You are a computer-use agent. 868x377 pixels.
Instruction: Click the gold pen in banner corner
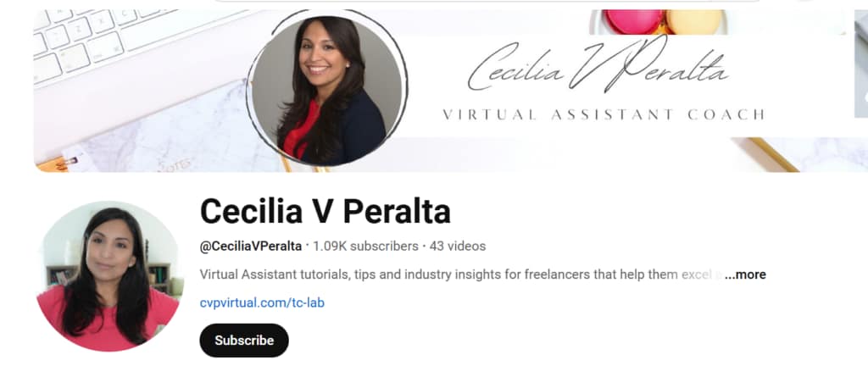[x=772, y=154]
